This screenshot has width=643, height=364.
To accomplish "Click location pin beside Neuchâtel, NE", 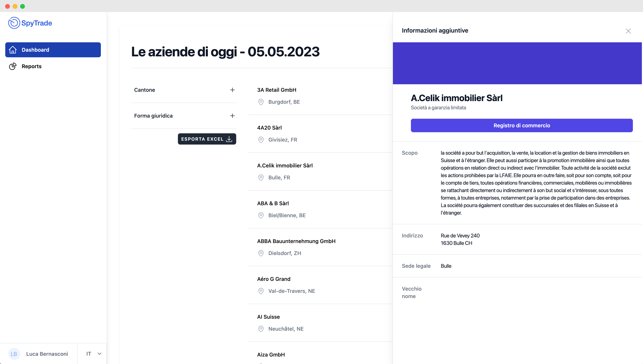I will click(x=261, y=329).
